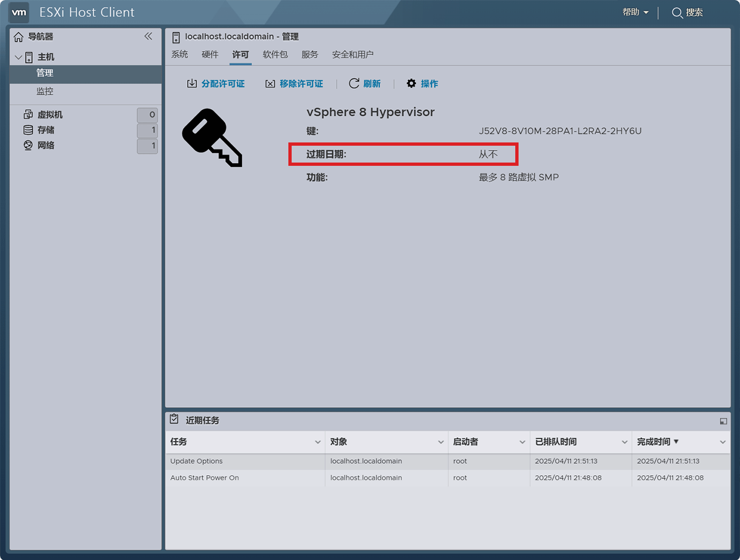Viewport: 740px width, 560px height.
Task: Click the key icon for the license
Action: coord(212,137)
